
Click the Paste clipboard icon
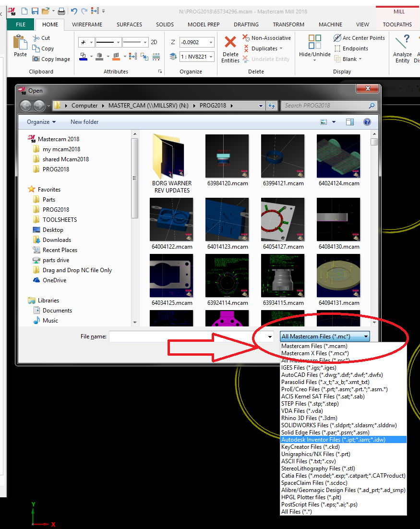click(x=20, y=43)
